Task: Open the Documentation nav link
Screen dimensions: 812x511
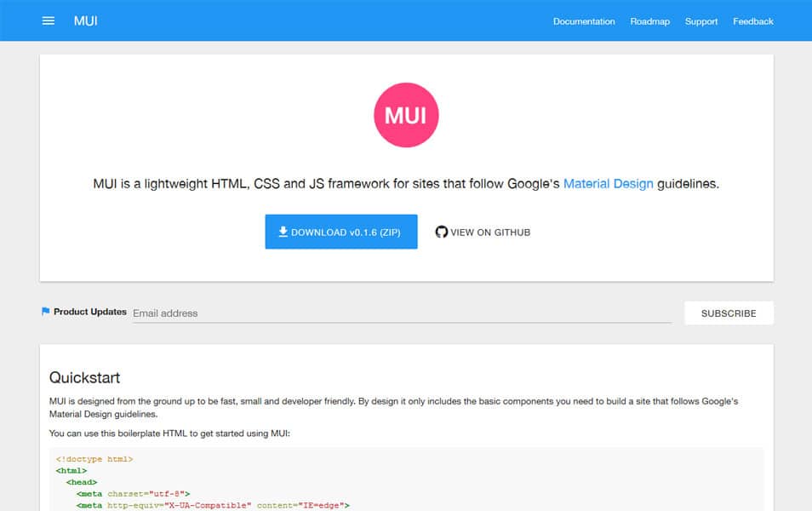Action: [x=584, y=21]
